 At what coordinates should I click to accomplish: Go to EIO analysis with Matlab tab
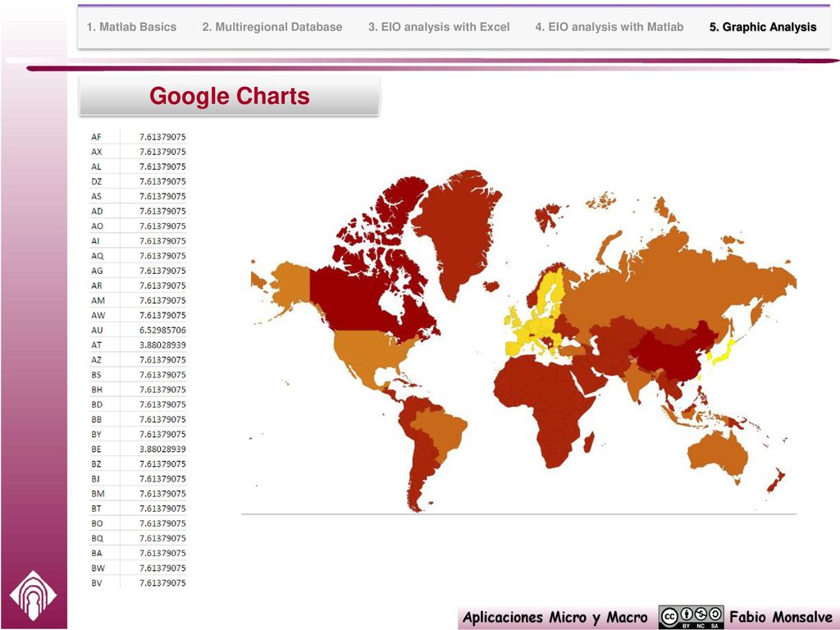(609, 27)
